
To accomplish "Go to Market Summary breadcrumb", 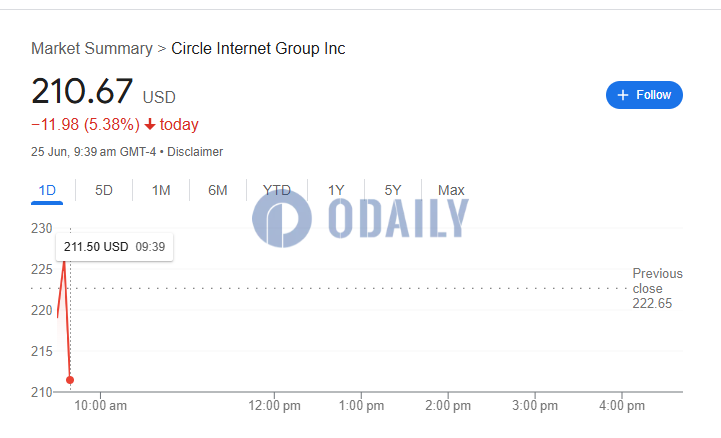I will click(92, 48).
